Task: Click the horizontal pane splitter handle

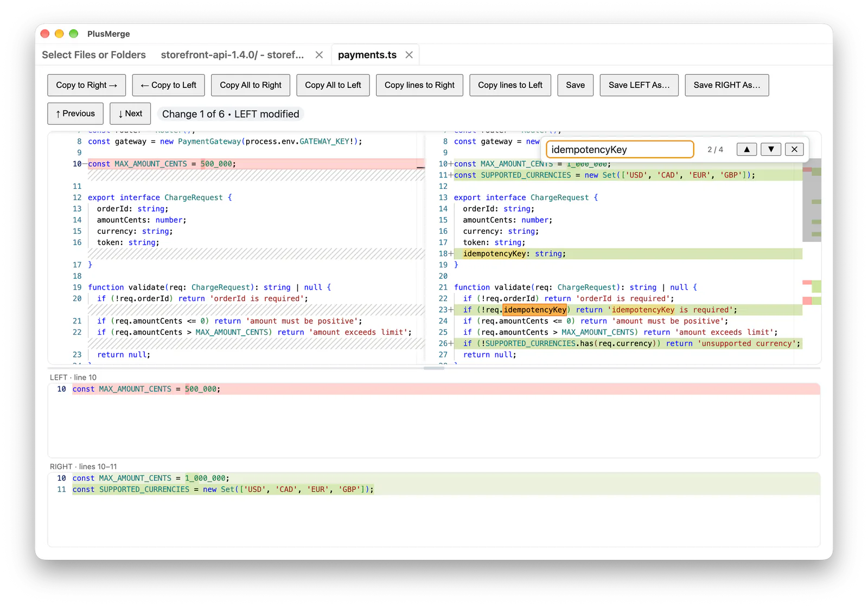Action: pyautogui.click(x=434, y=368)
